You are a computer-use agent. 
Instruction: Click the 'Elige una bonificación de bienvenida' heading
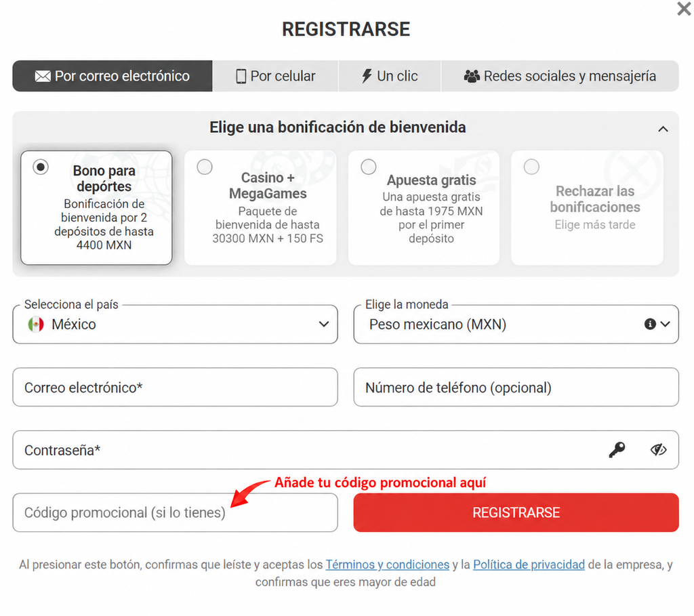tap(338, 127)
